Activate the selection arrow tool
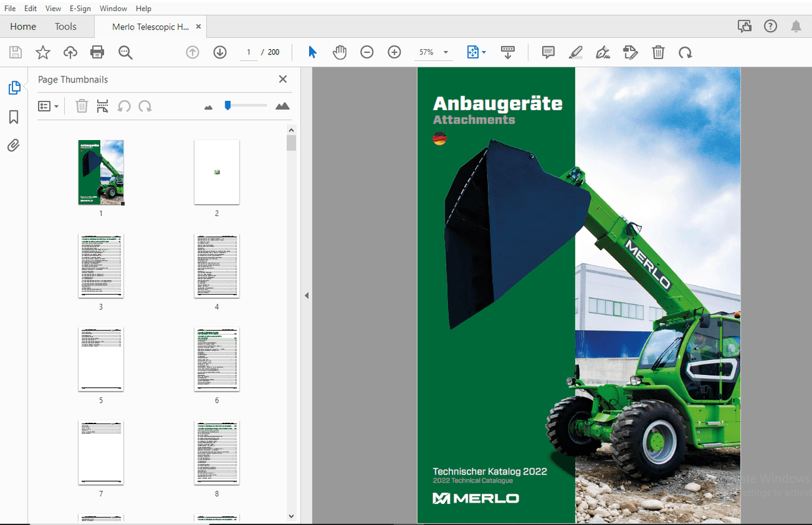Viewport: 812px width, 525px height. click(312, 52)
